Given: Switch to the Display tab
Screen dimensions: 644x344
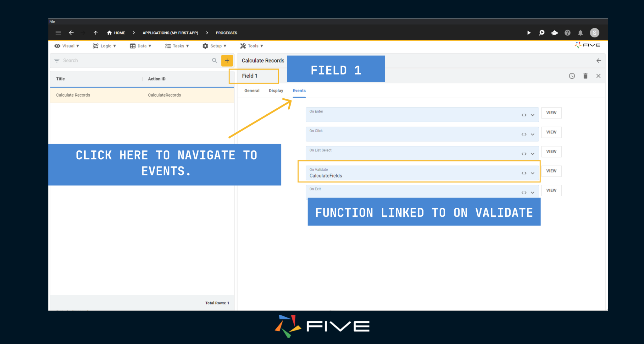Looking at the screenshot, I should point(275,90).
